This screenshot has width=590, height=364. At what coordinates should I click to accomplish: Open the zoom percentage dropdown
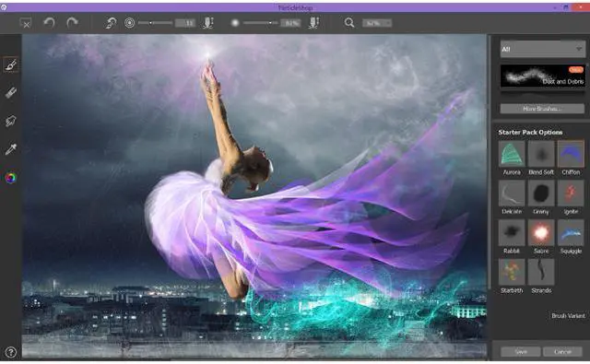click(x=377, y=23)
